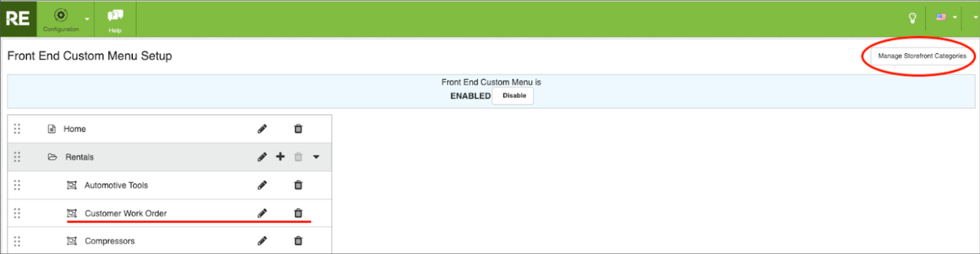Viewport: 980px width, 254px height.
Task: Edit the Home menu item
Action: tap(262, 129)
